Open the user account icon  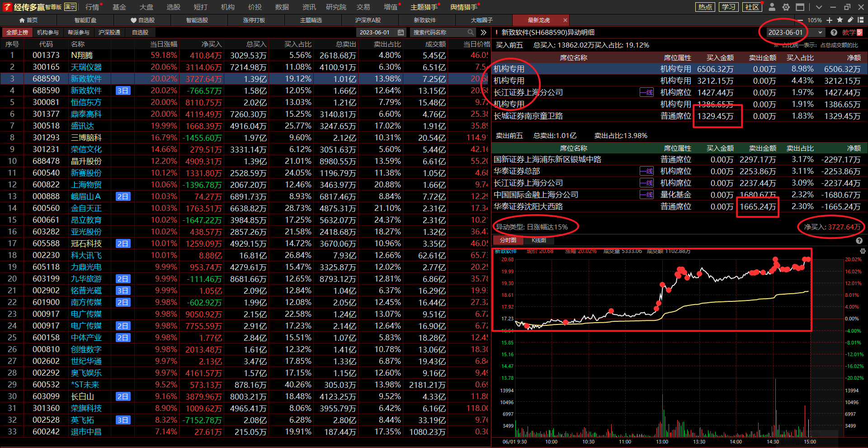772,7
